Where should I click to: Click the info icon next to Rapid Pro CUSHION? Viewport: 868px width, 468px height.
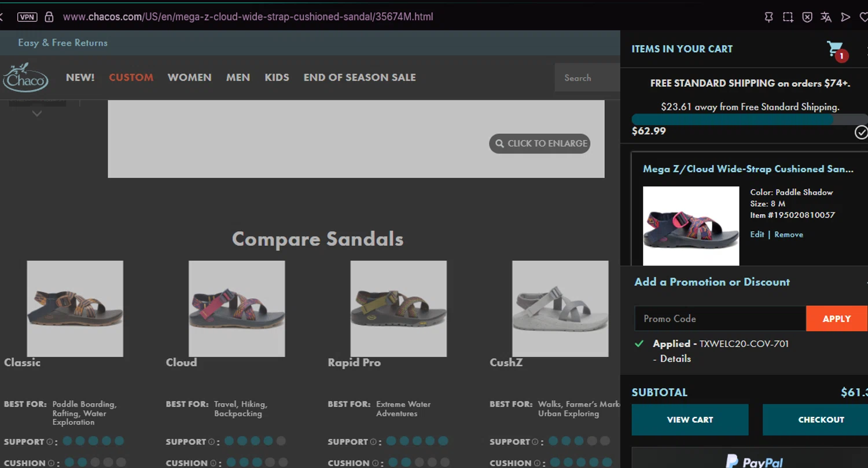coord(375,463)
